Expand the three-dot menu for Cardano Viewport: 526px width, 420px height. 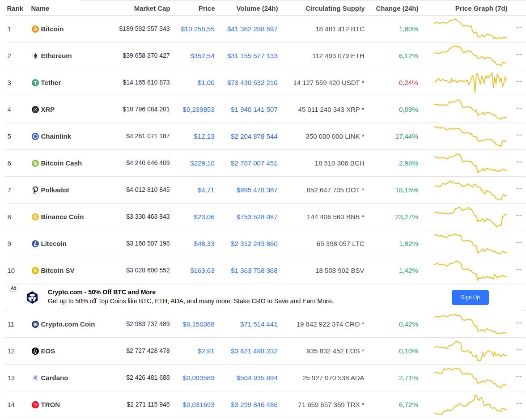(x=519, y=377)
